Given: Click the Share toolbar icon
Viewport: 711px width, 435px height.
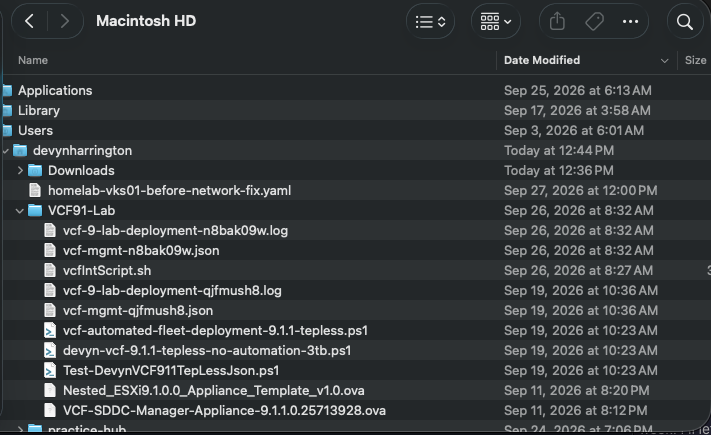Looking at the screenshot, I should (557, 21).
